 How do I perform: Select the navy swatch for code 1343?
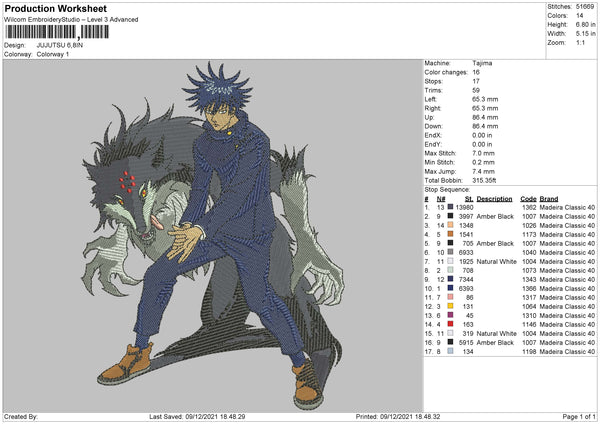tap(450, 279)
